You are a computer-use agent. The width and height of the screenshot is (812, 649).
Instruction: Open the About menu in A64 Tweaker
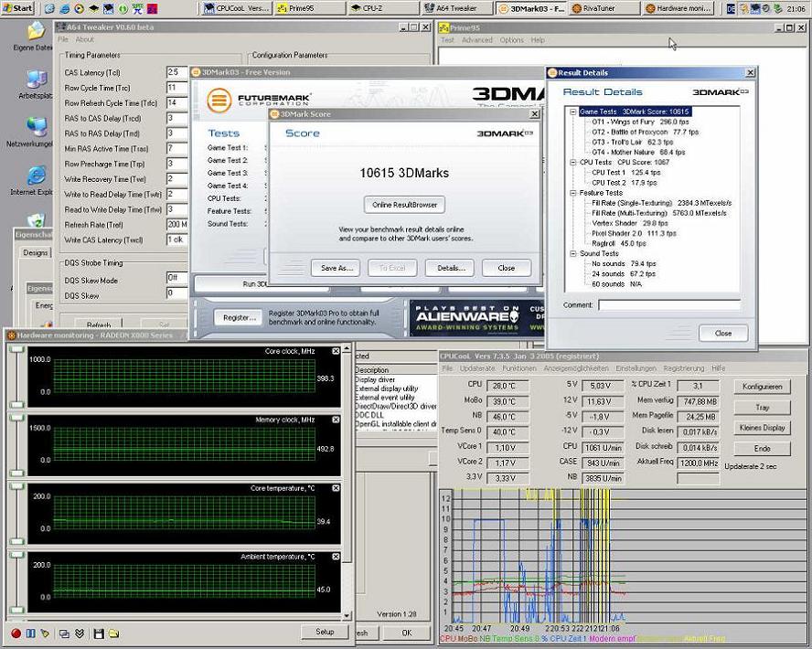pos(84,39)
